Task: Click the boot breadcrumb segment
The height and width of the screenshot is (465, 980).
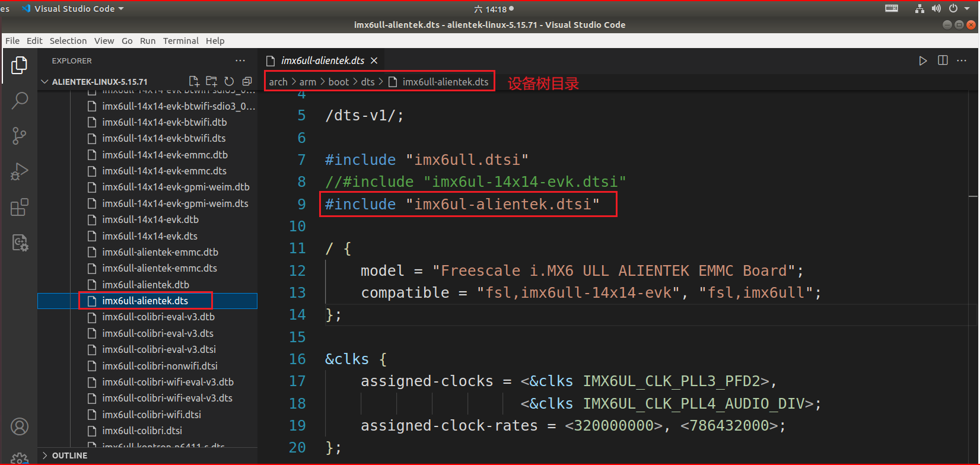Action: 339,82
